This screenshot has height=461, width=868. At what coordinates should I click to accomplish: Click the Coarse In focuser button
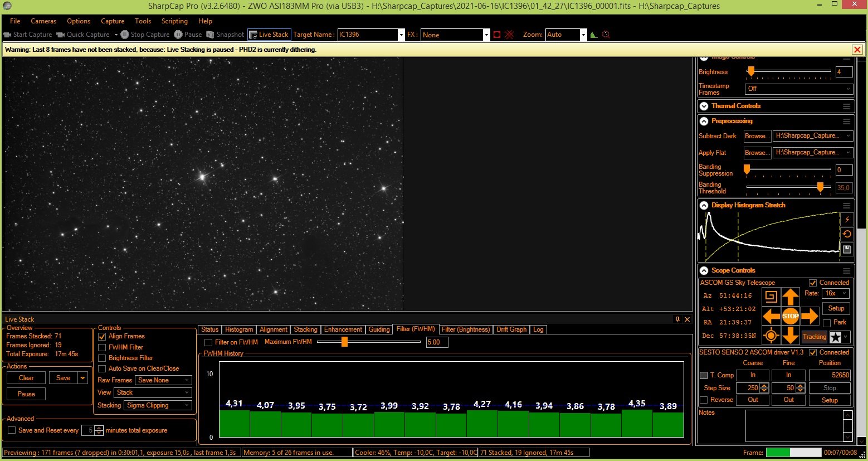point(753,375)
